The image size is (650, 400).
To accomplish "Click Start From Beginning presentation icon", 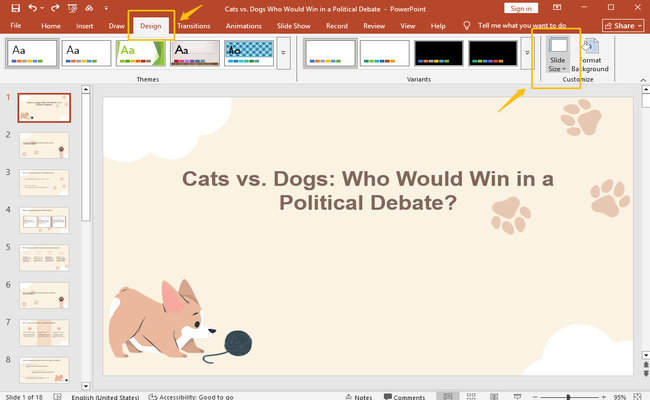I will click(72, 8).
